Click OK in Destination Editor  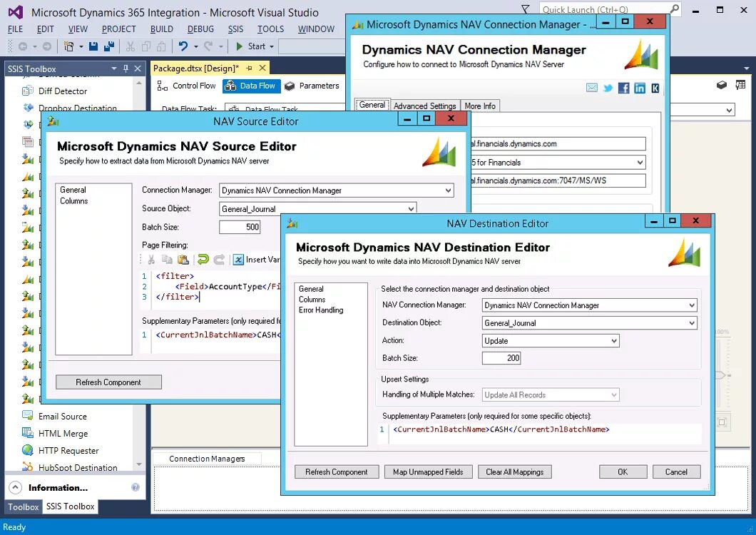click(623, 472)
